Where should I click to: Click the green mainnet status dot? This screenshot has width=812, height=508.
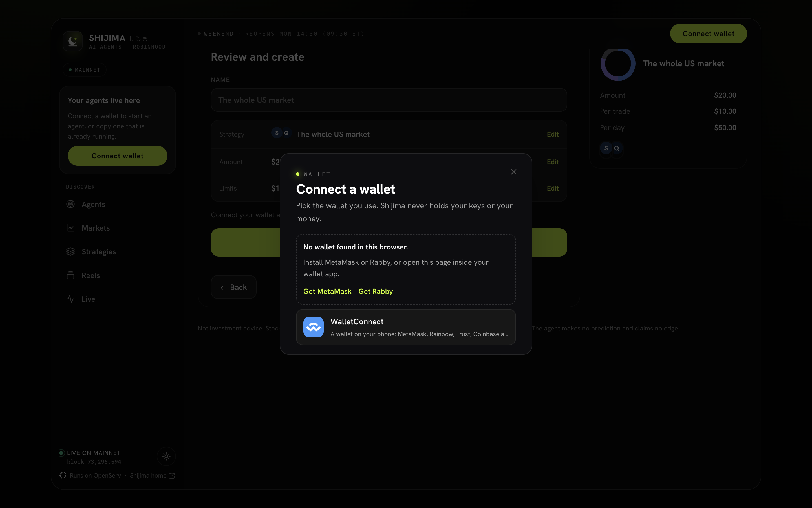[61, 453]
